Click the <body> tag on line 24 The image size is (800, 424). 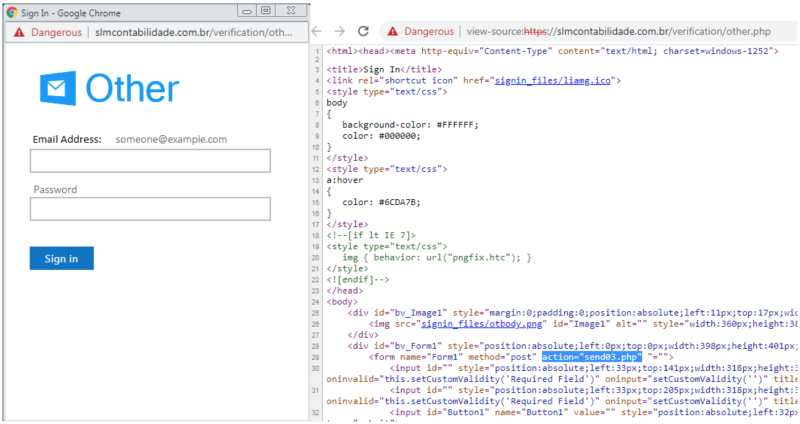pos(342,302)
